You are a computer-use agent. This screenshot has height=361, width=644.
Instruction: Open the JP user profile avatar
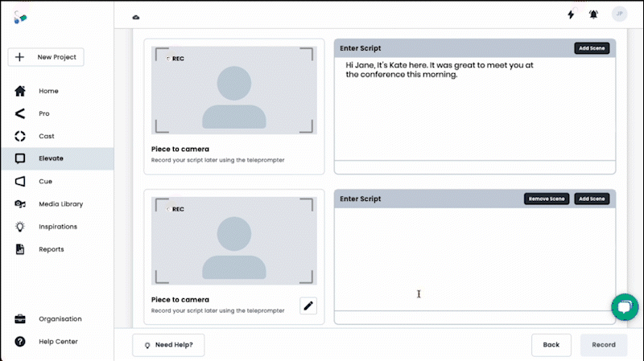[618, 14]
